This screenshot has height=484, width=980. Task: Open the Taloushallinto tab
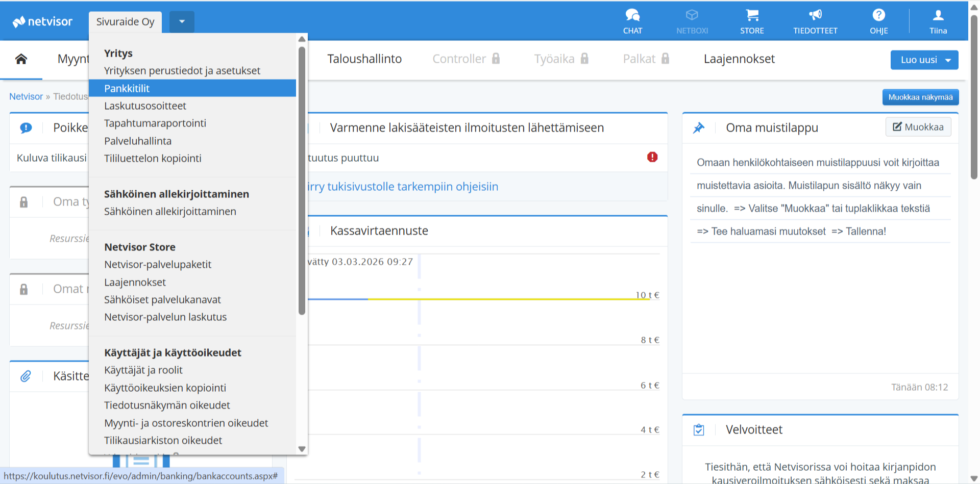click(x=364, y=59)
